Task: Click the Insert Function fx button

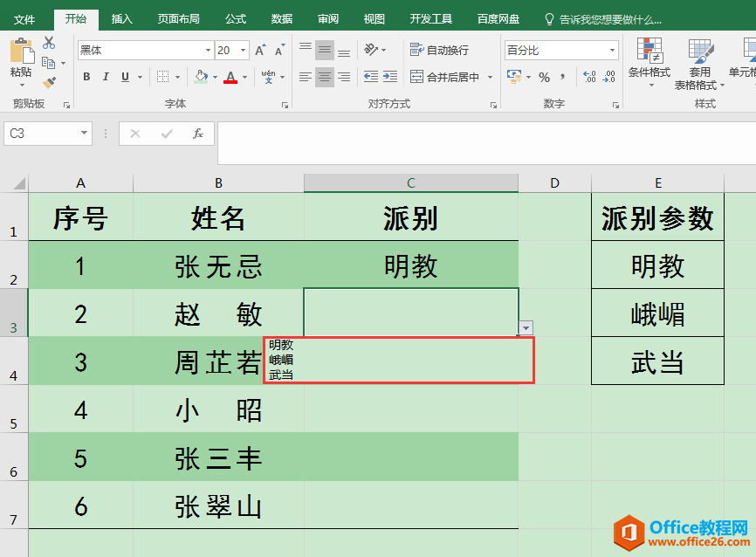Action: pyautogui.click(x=197, y=134)
